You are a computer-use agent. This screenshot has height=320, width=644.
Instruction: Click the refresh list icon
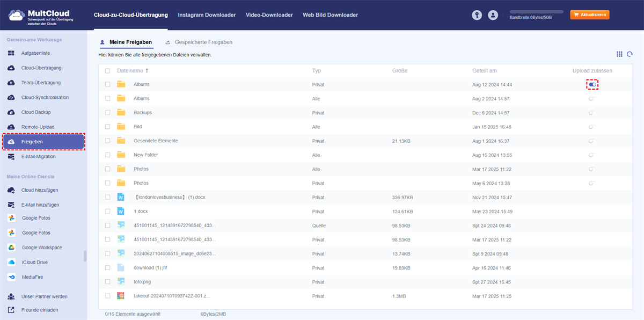pyautogui.click(x=630, y=54)
